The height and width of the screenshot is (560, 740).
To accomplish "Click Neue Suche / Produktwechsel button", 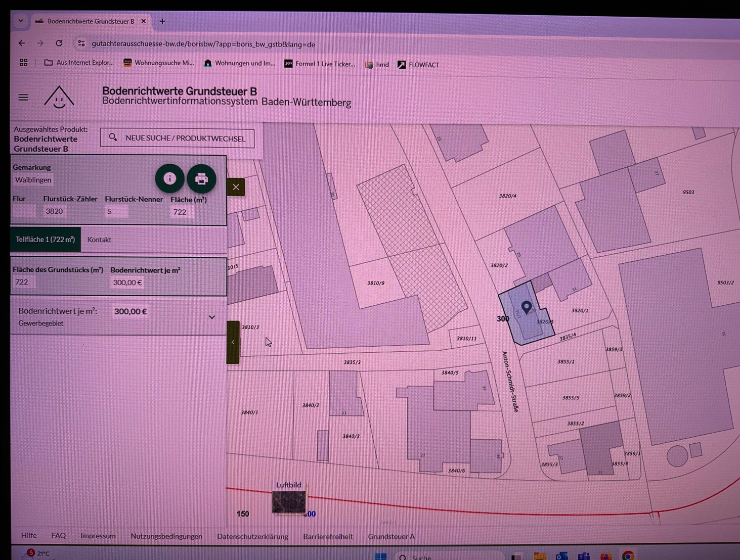I will tap(177, 138).
